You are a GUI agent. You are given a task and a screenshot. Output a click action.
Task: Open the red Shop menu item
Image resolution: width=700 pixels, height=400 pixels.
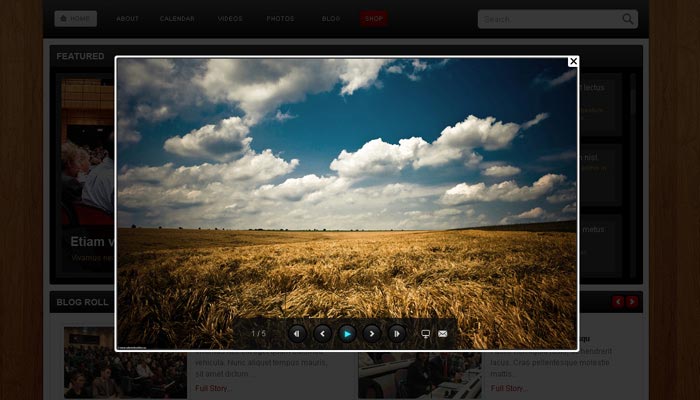[x=374, y=19]
